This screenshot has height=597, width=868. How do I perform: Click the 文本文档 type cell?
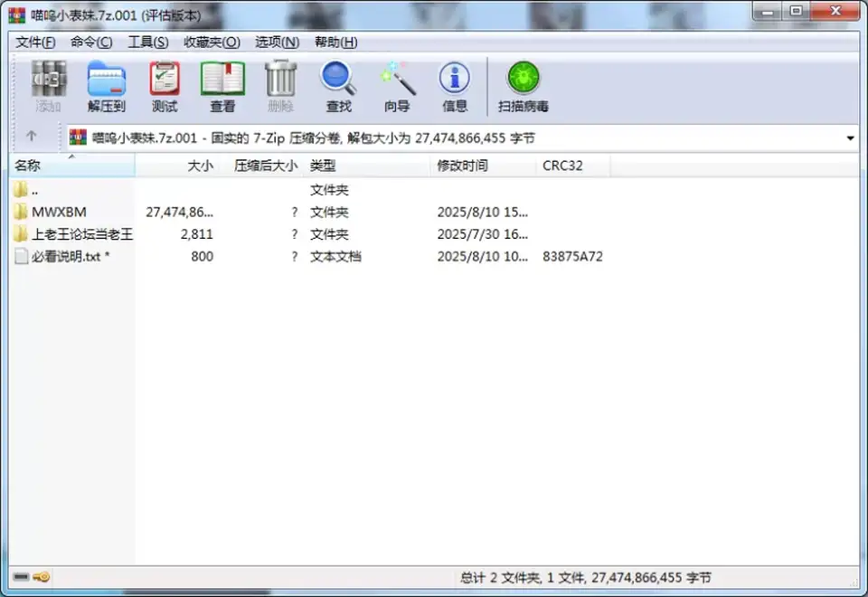(335, 256)
